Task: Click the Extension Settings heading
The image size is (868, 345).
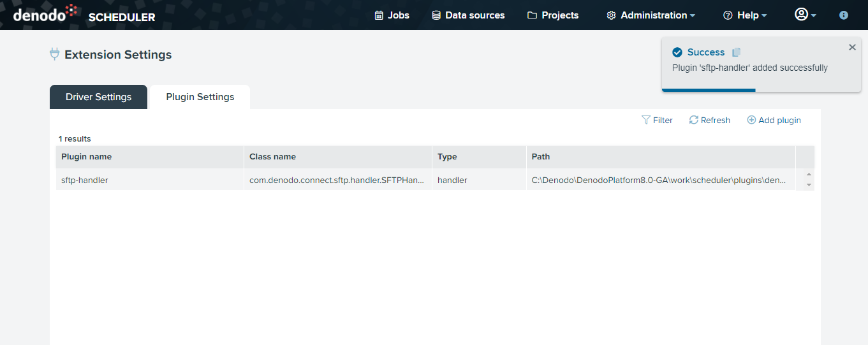Action: coord(118,55)
